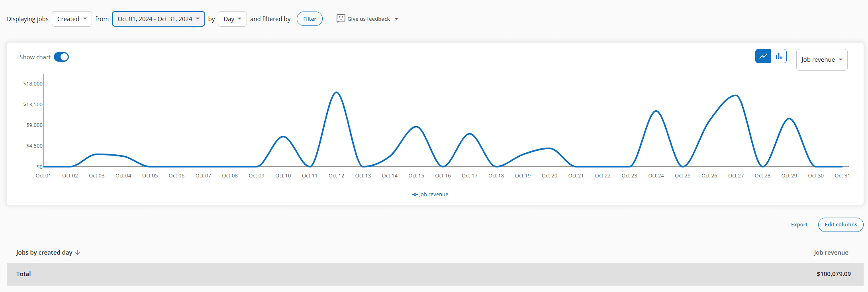Expand the Give us feedback menu arrow
This screenshot has height=292, width=868.
click(396, 19)
